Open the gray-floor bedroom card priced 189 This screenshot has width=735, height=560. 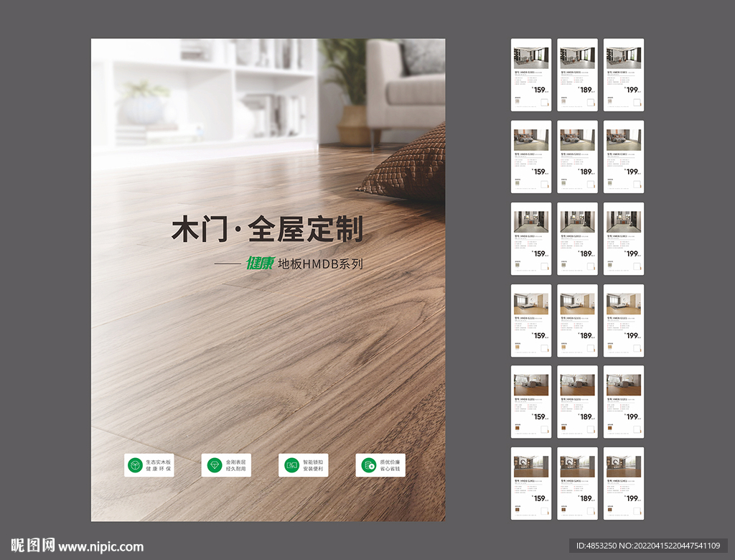[x=578, y=157]
